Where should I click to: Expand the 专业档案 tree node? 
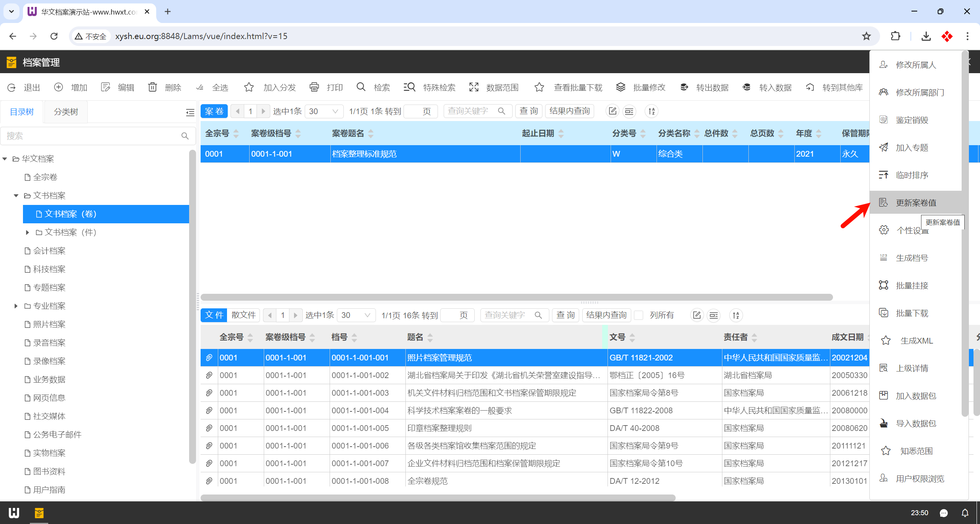pyautogui.click(x=16, y=306)
